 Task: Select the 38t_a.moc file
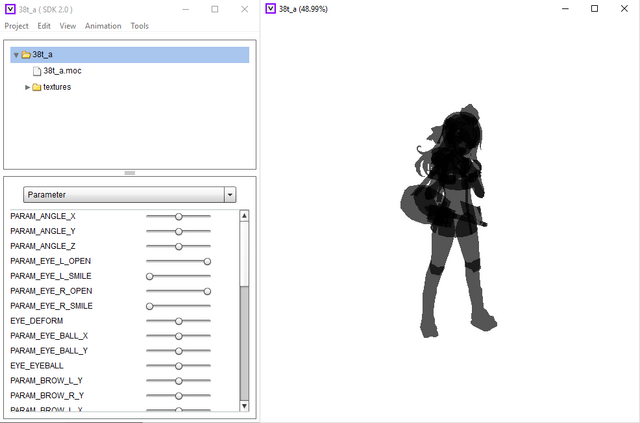[62, 71]
